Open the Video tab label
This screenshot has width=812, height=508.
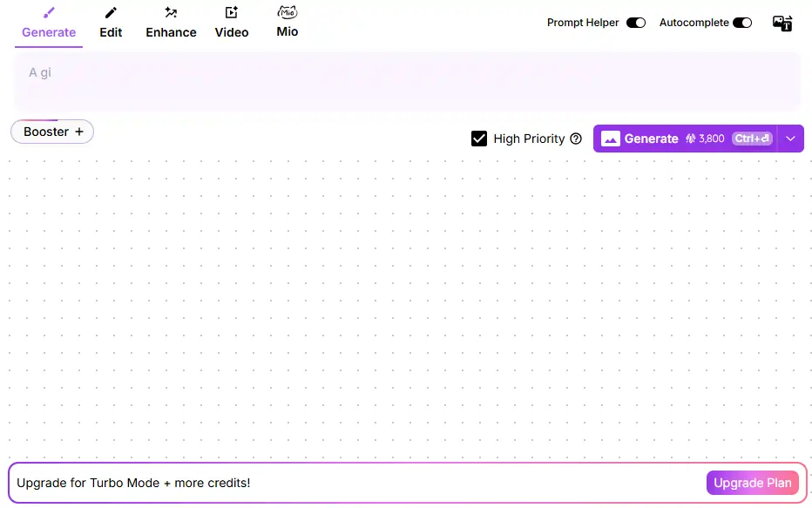coord(232,32)
